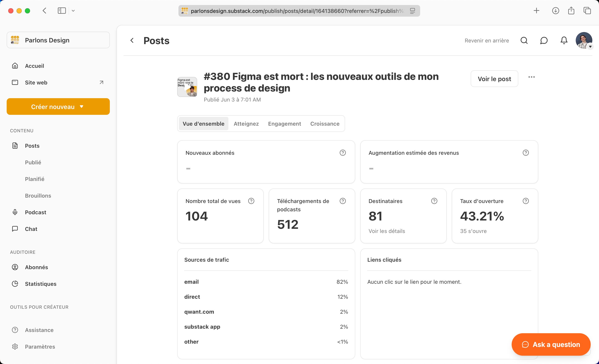This screenshot has height=364, width=599.
Task: Click the Ask a question button
Action: click(551, 344)
